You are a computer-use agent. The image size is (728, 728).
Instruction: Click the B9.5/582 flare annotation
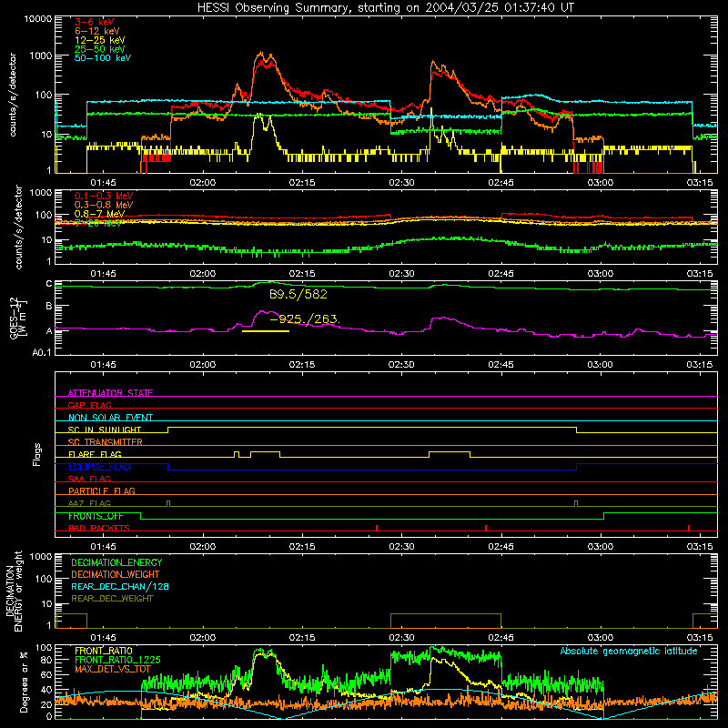coord(298,294)
